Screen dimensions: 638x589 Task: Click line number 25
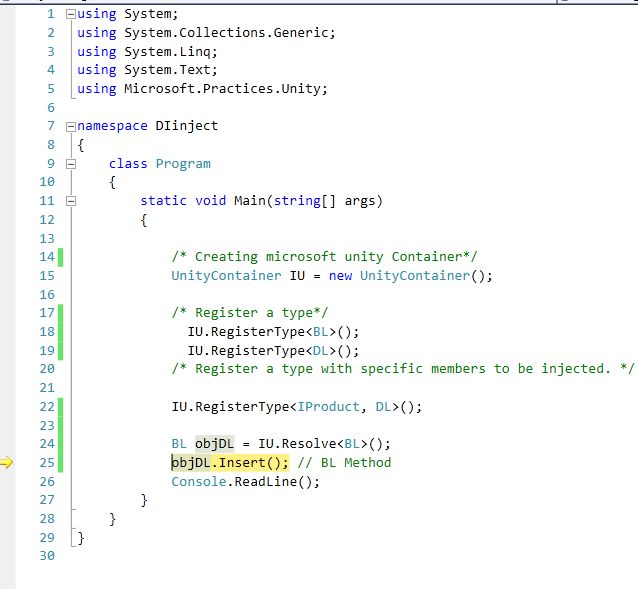[x=47, y=462]
